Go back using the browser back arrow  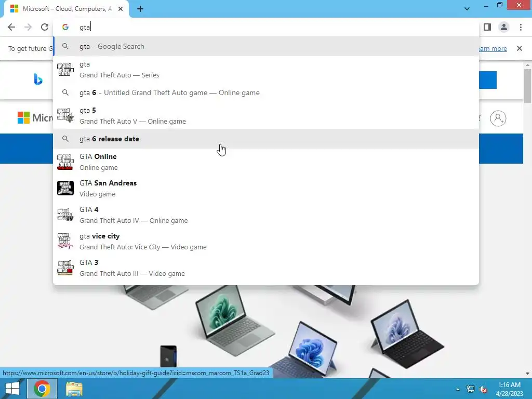[11, 27]
